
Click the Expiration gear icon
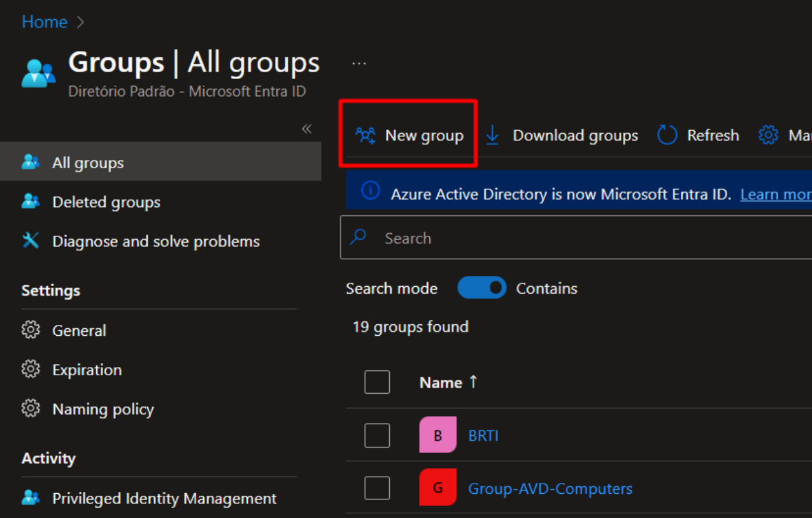click(30, 370)
